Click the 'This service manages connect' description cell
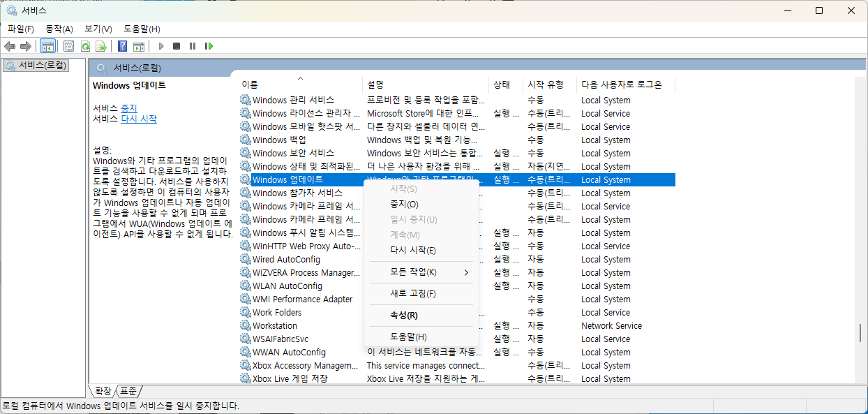The image size is (868, 414). [426, 365]
